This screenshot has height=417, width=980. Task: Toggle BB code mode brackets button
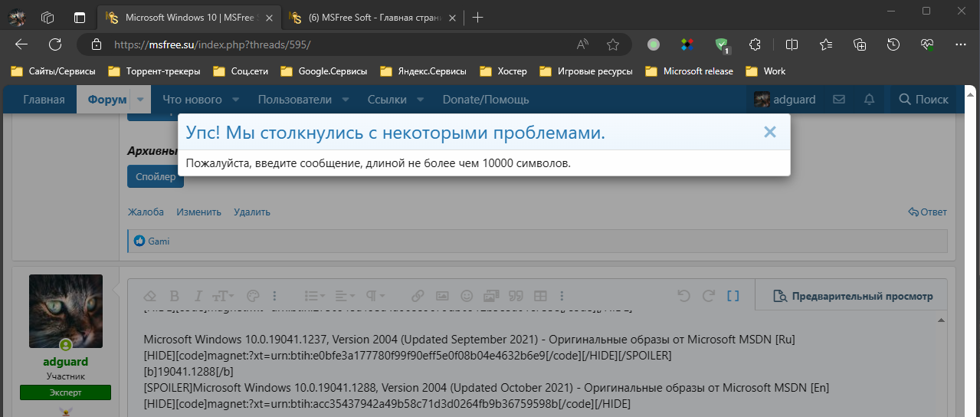733,296
